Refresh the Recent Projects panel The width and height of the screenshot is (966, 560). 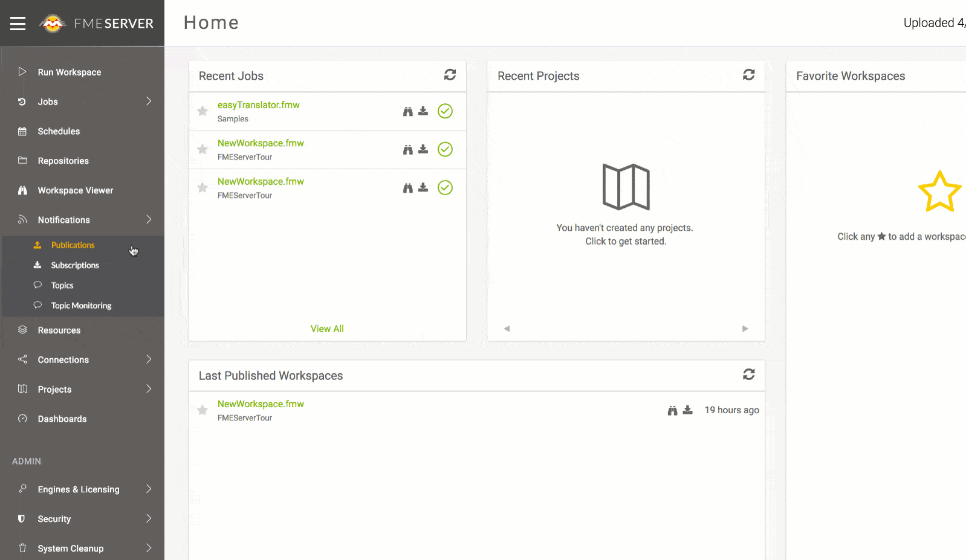point(748,75)
